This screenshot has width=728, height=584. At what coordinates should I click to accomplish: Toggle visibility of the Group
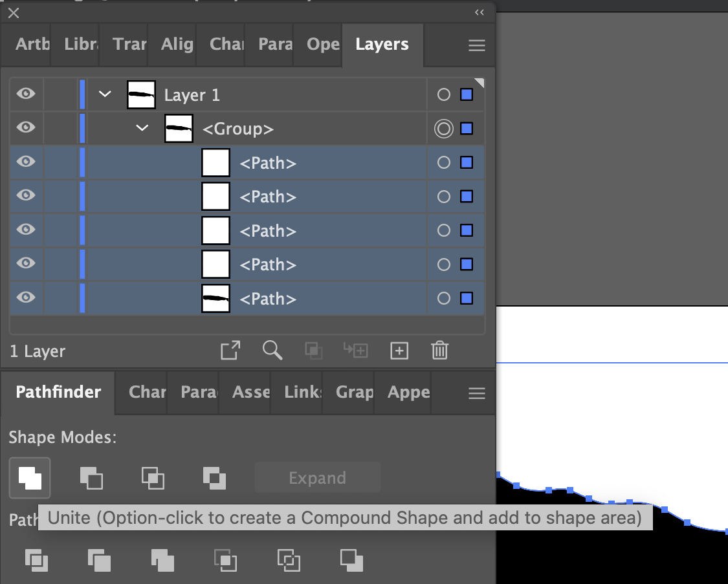(25, 128)
